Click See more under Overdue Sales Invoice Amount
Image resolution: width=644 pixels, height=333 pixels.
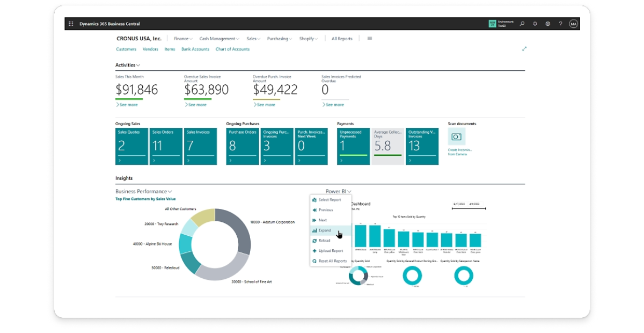[x=195, y=105]
